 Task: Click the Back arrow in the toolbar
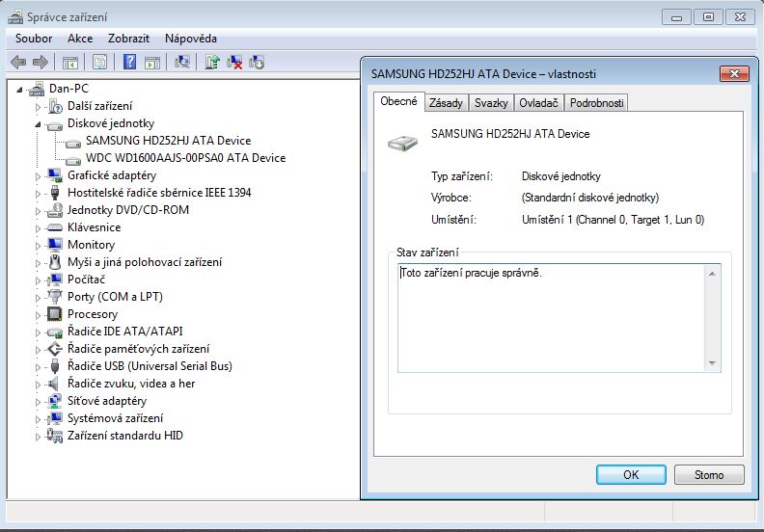click(18, 62)
